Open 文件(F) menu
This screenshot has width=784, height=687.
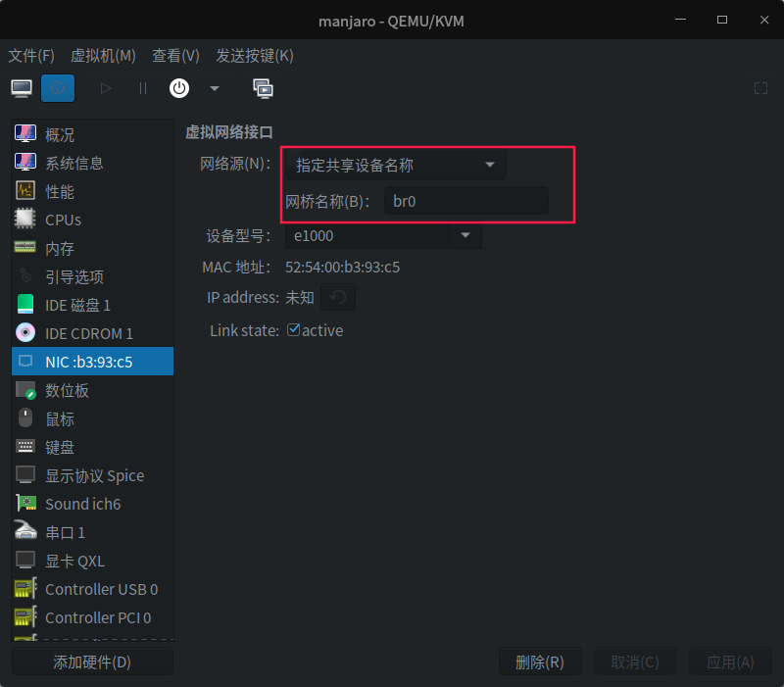pyautogui.click(x=31, y=56)
